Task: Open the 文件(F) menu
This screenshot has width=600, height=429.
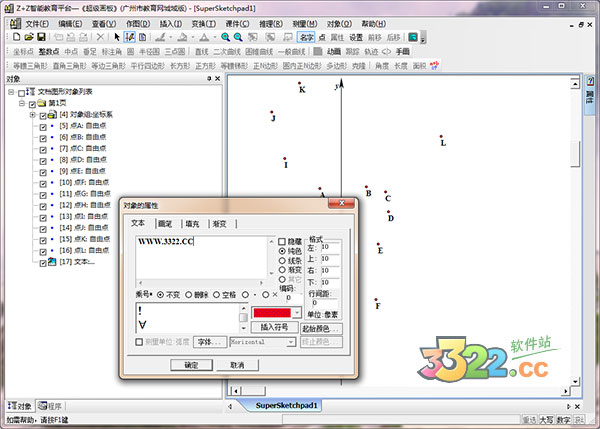Action: (x=37, y=24)
